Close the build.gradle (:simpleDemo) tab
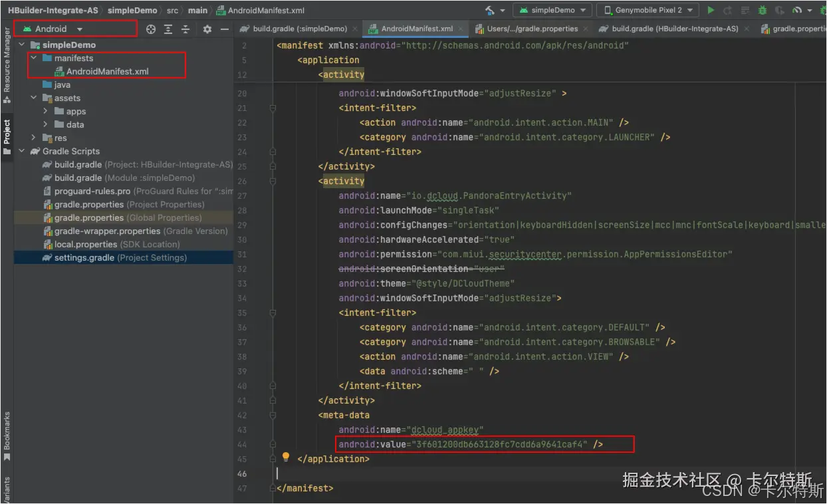This screenshot has width=827, height=504. 355,29
